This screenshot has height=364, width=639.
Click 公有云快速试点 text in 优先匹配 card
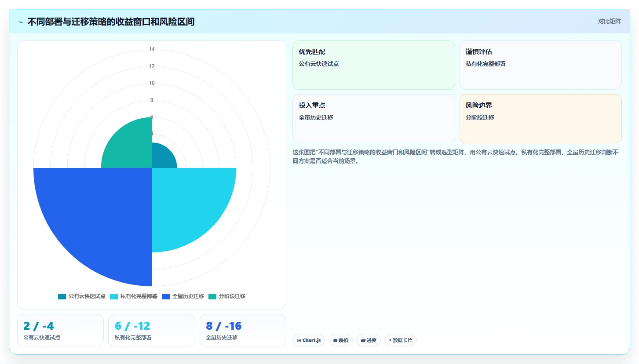[x=319, y=64]
